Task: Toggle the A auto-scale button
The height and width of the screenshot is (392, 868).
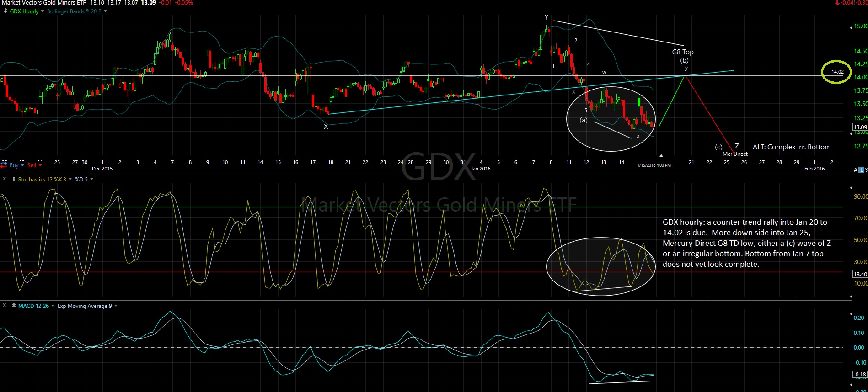Action: pos(856,170)
